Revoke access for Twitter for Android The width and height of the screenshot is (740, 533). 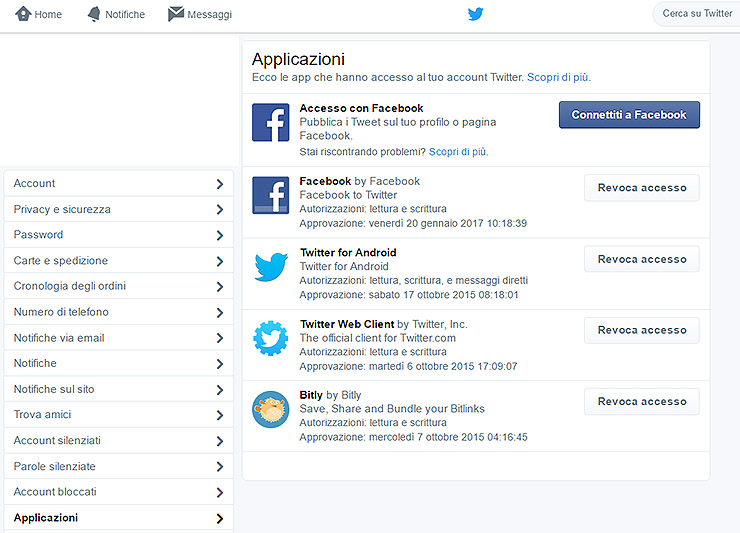641,259
